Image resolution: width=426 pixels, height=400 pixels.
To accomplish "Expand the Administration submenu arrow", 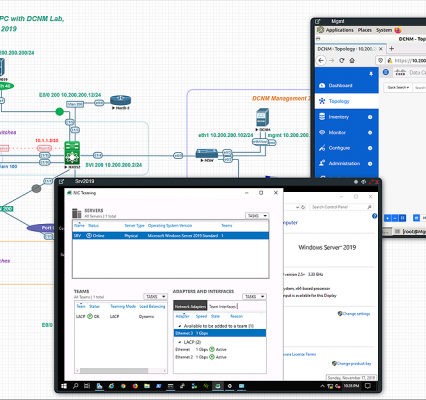I will [x=370, y=164].
